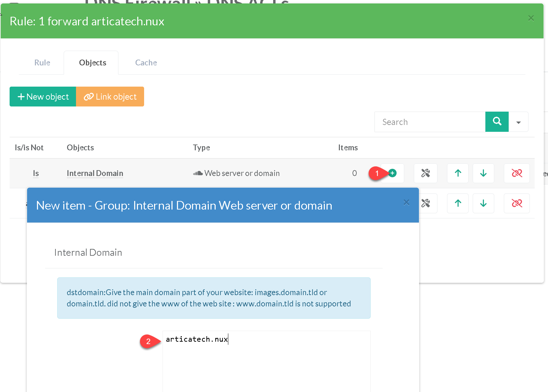
Task: Click the New object button
Action: 43,97
